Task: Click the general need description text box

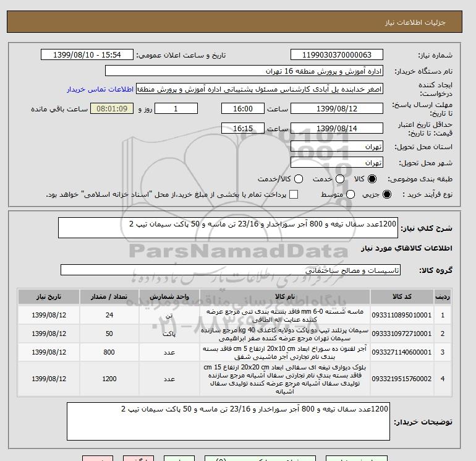Action: click(227, 228)
